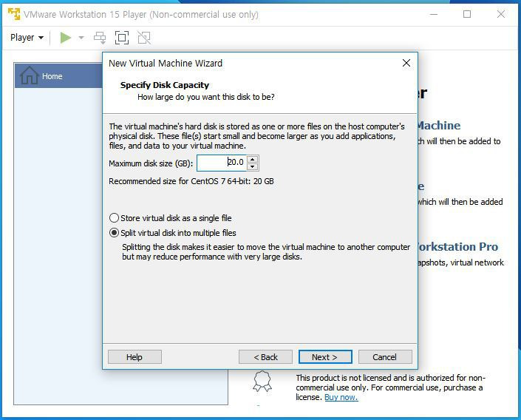Proceed with the Next > button
521x420 pixels.
point(325,357)
